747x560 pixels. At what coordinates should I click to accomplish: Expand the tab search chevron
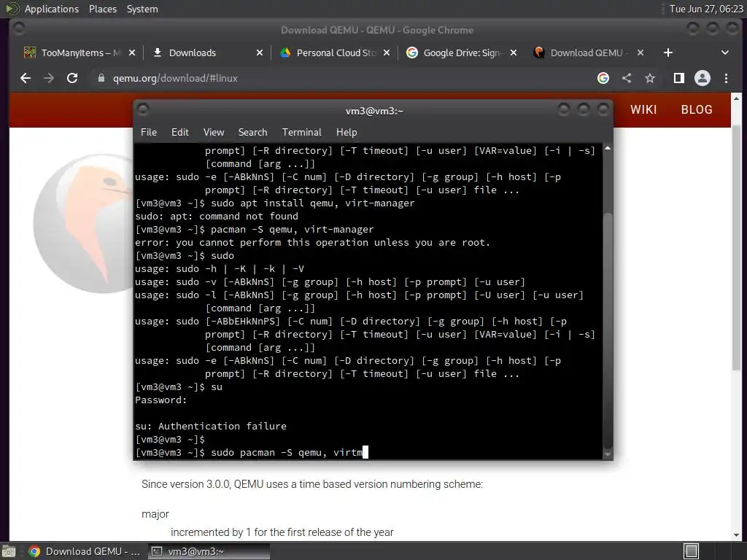click(x=724, y=52)
